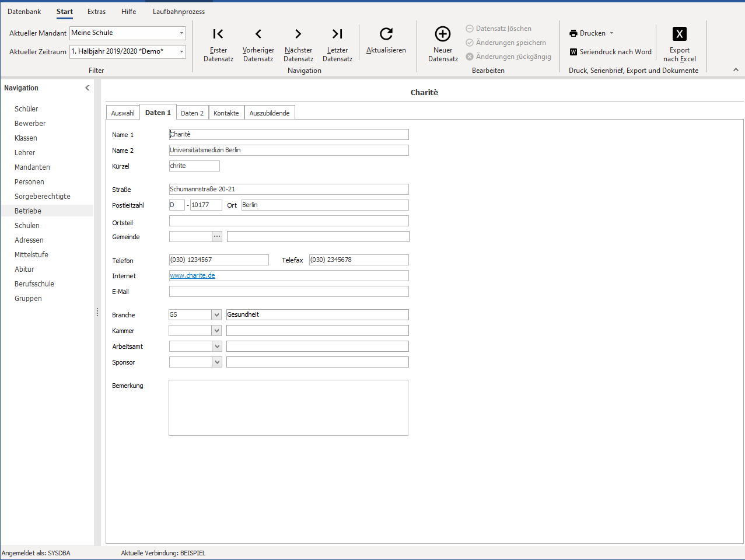Open Kammer dropdown arrow
Image resolution: width=745 pixels, height=560 pixels.
217,331
